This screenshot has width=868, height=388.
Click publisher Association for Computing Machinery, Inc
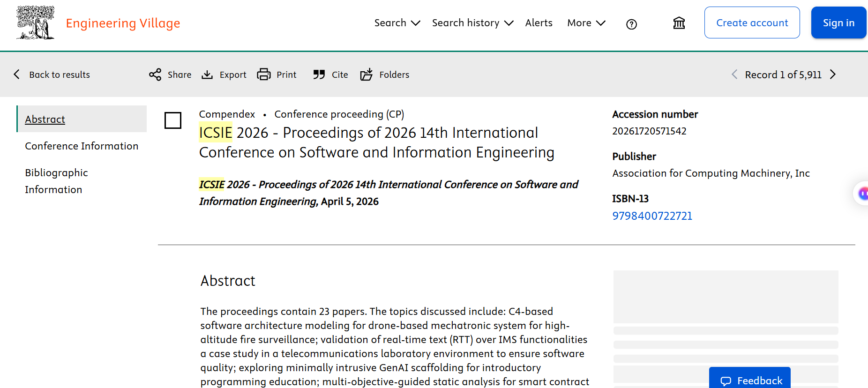[711, 173]
